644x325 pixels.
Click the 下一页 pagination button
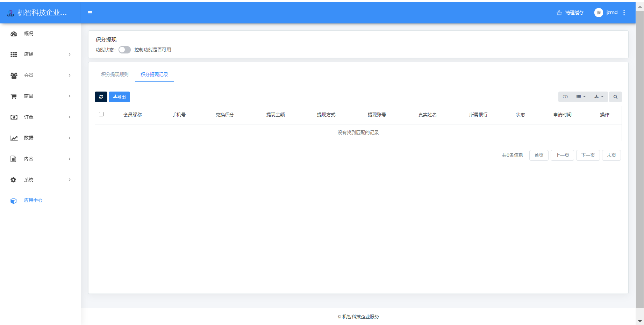(x=588, y=155)
